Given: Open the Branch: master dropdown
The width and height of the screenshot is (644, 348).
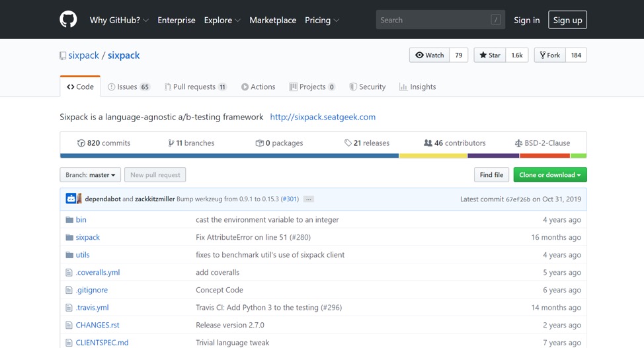Looking at the screenshot, I should (x=90, y=175).
